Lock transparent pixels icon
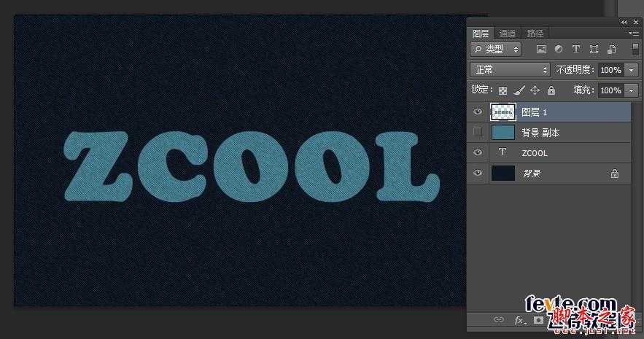644x339 pixels. [503, 90]
